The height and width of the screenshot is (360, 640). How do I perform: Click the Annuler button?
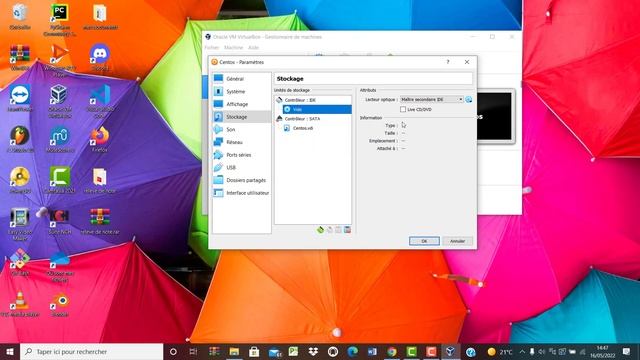tap(458, 241)
